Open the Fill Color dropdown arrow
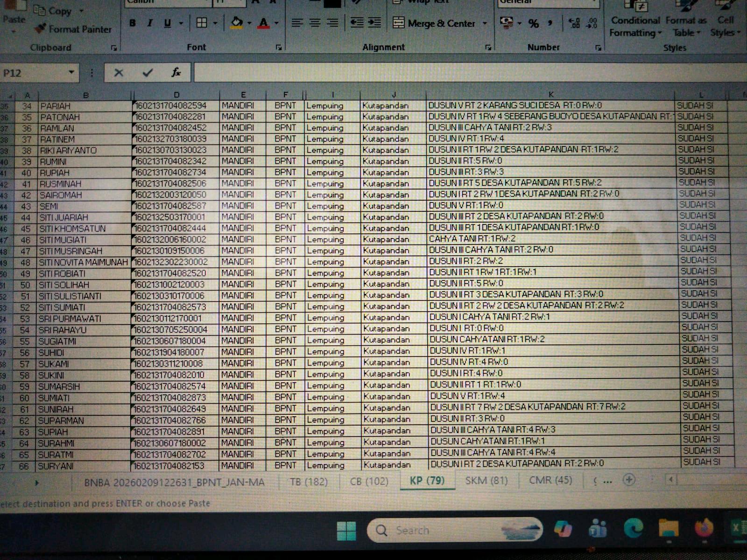The width and height of the screenshot is (747, 560). [249, 23]
